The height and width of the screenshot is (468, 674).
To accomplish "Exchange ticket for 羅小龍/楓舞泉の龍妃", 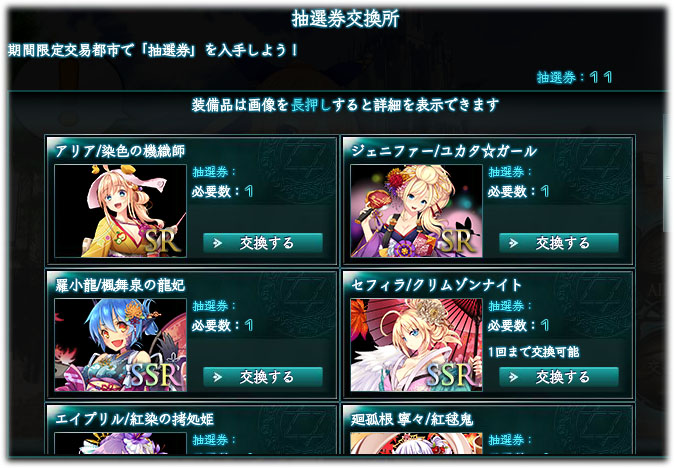I will click(263, 377).
